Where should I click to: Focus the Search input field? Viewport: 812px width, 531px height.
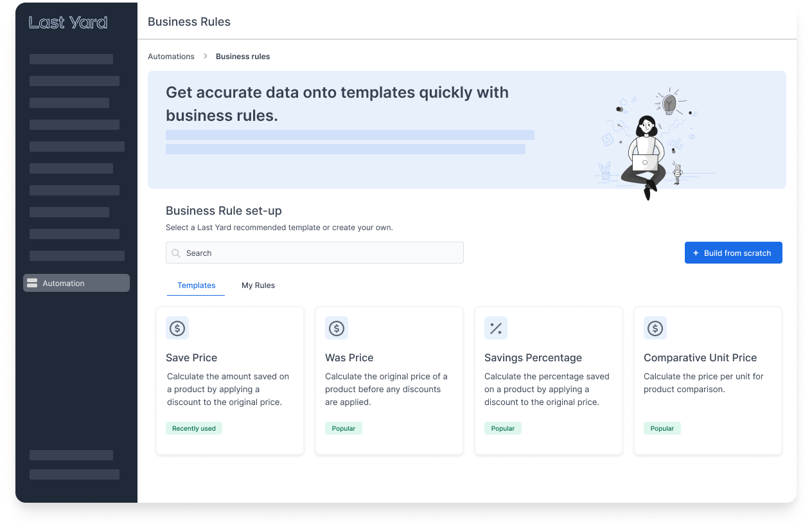point(321,253)
